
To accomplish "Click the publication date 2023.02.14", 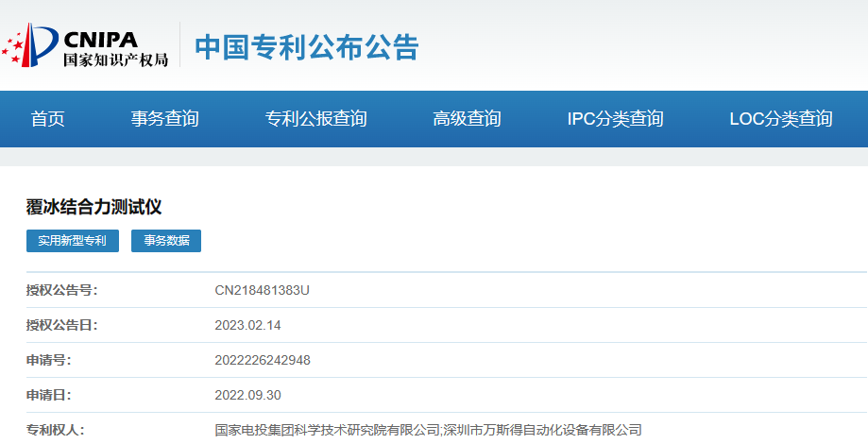I will 247,325.
